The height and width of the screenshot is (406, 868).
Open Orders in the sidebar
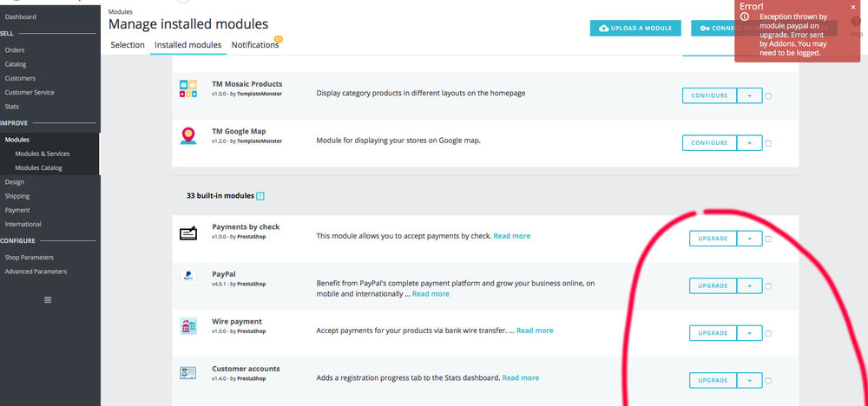click(x=15, y=49)
